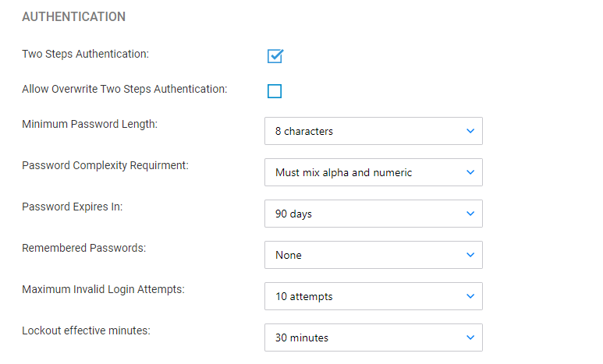Expand the Must mix alpha and numeric dropdown

pos(374,172)
